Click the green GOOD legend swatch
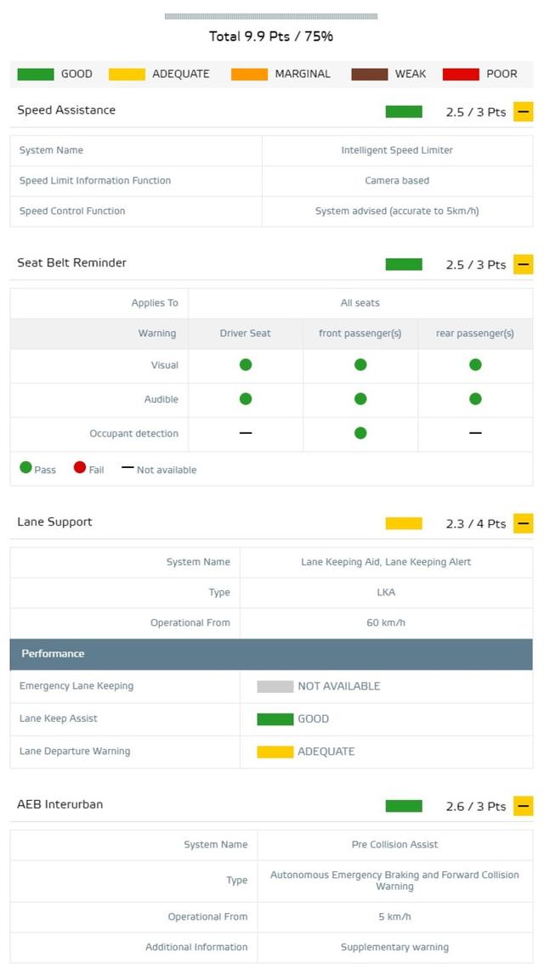544x980 pixels. click(x=36, y=75)
